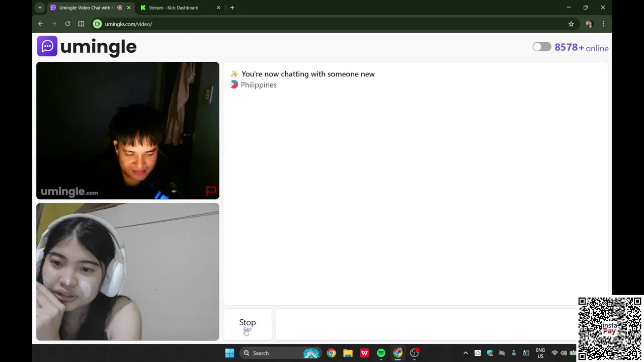Open the active Chrome profile window in the taskbar
This screenshot has height=362, width=644.
[x=397, y=353]
